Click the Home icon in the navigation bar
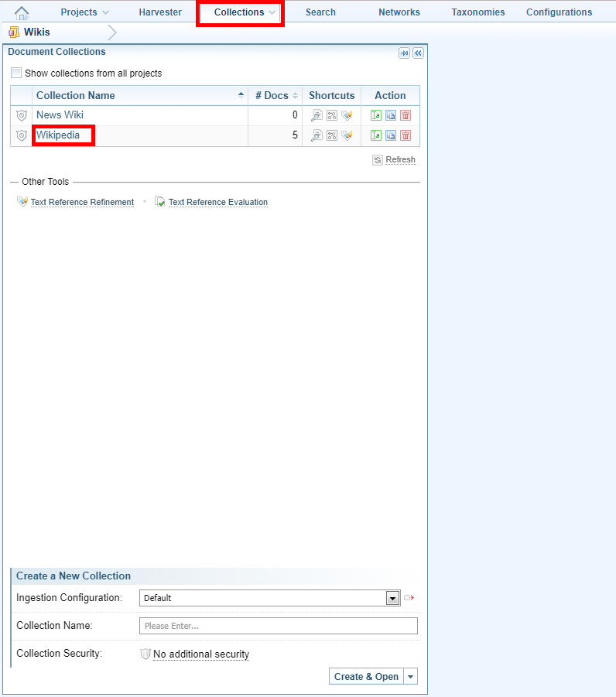This screenshot has width=616, height=697. (22, 12)
